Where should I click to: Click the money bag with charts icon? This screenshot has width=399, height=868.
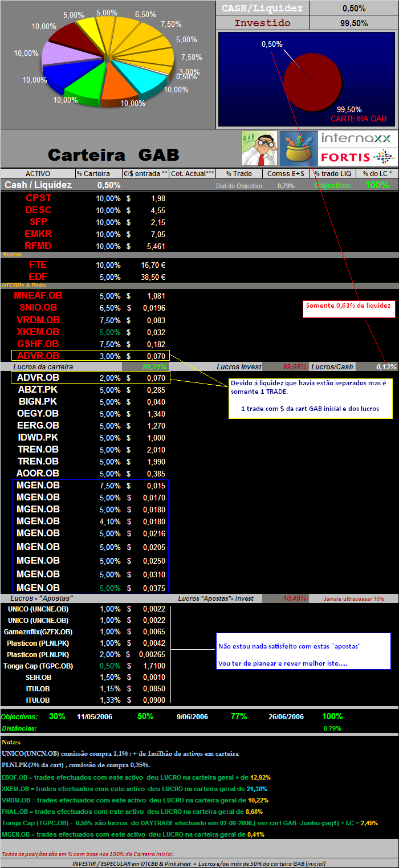(298, 148)
